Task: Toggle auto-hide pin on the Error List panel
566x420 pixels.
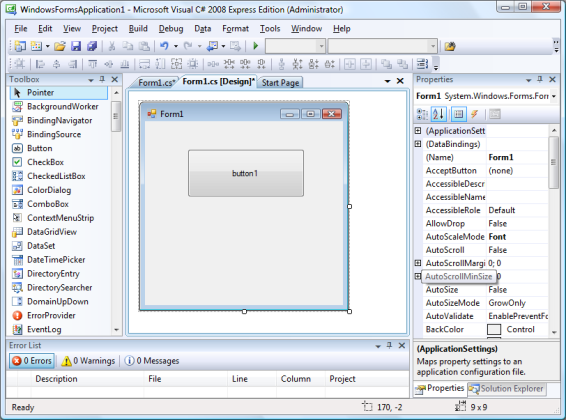Action: pos(389,346)
